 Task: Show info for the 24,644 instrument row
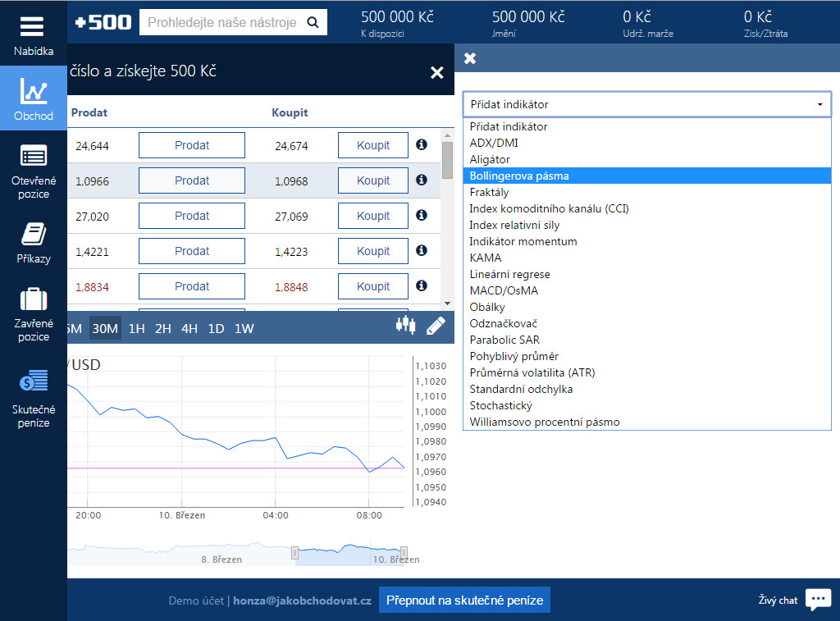coord(422,144)
